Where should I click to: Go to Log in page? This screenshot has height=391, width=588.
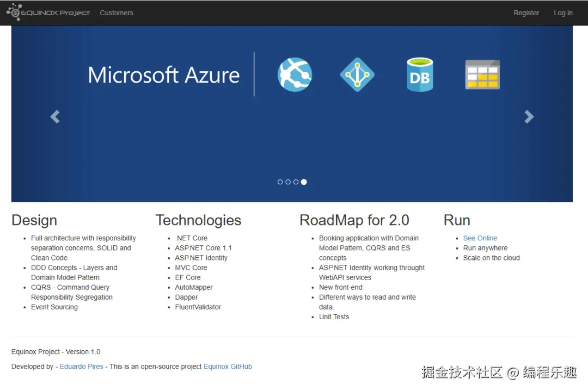(x=563, y=13)
